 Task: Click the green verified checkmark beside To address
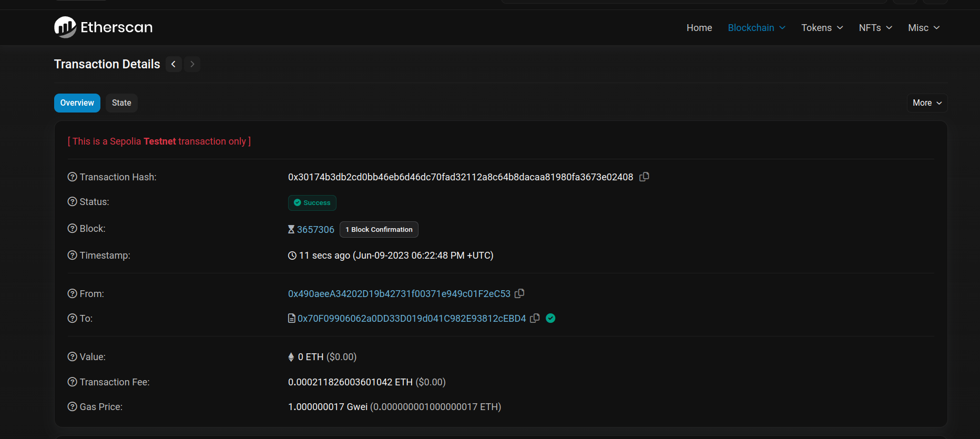click(x=550, y=318)
